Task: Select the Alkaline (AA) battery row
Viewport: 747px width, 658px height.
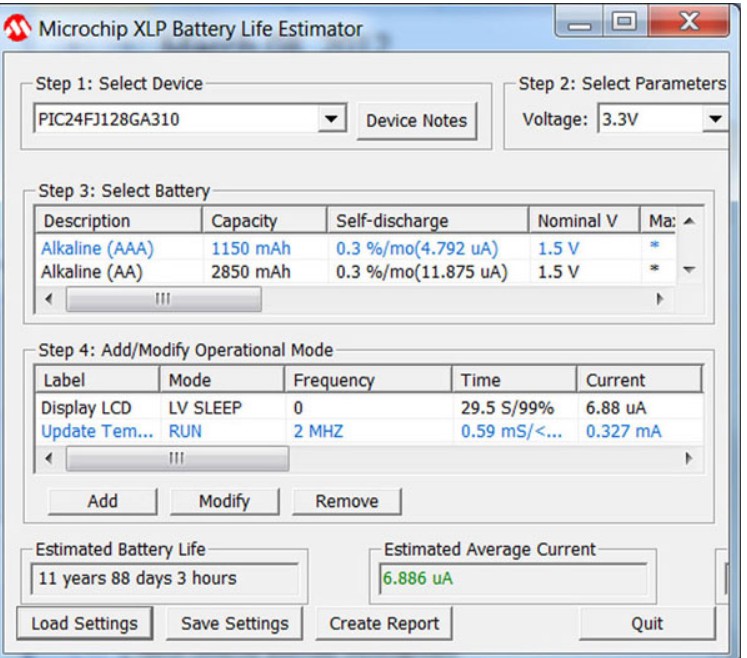Action: click(x=355, y=272)
